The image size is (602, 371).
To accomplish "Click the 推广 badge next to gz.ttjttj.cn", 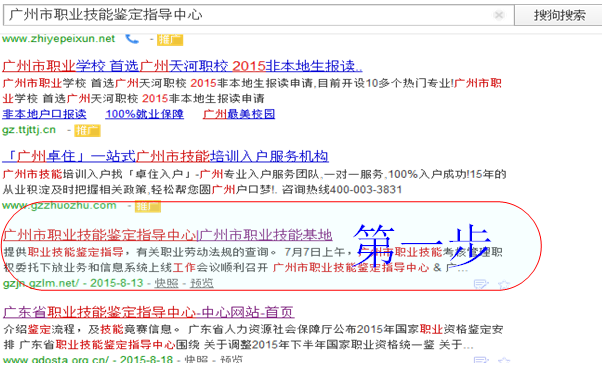I will click(x=87, y=131).
